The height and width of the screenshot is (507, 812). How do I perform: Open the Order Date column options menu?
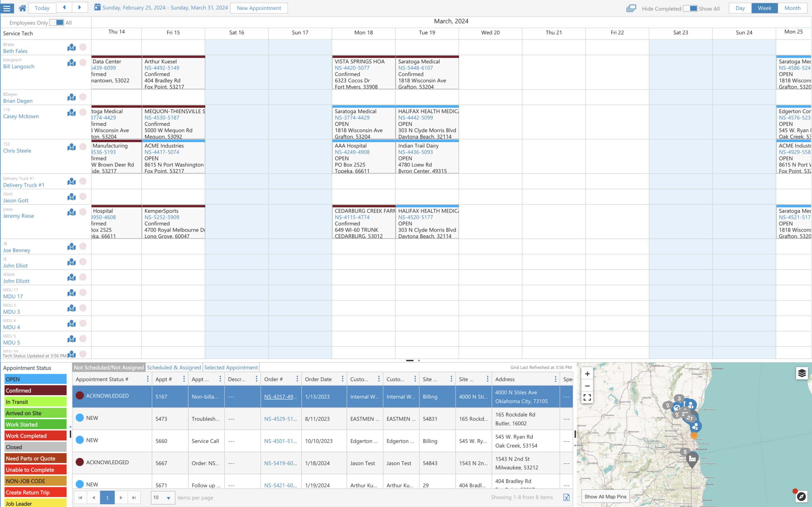(343, 379)
